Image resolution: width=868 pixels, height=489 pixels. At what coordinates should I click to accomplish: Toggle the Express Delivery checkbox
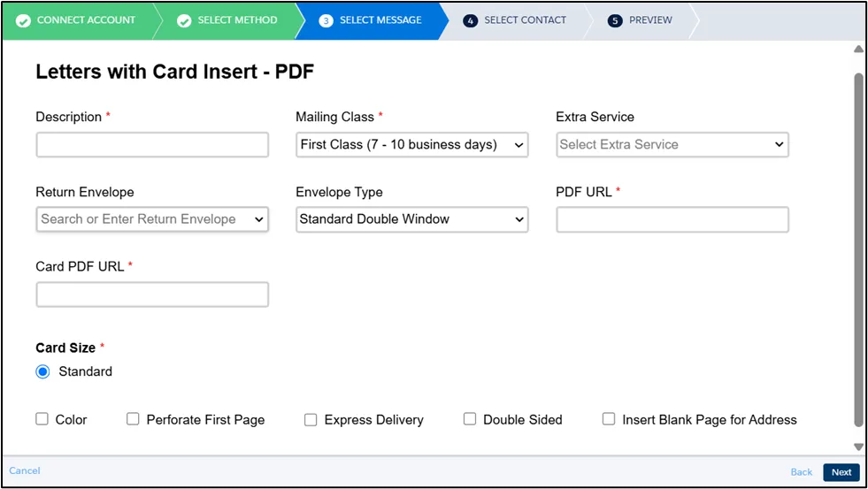(311, 419)
